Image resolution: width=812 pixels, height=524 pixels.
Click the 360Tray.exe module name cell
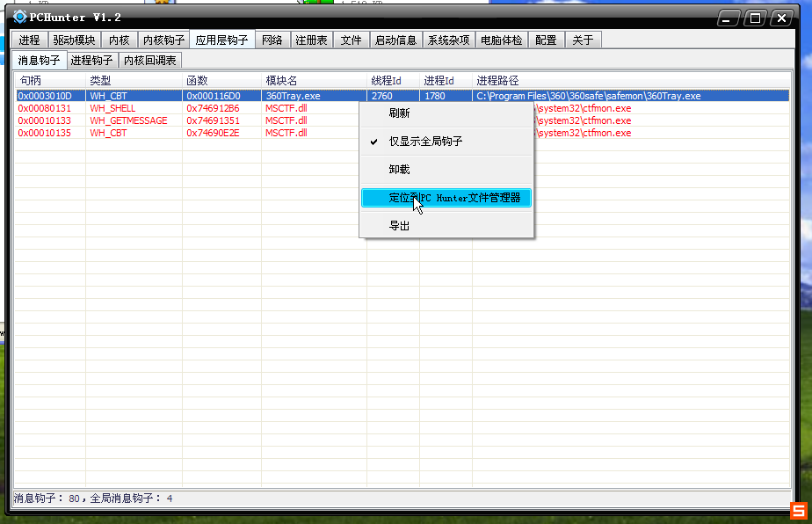point(294,96)
